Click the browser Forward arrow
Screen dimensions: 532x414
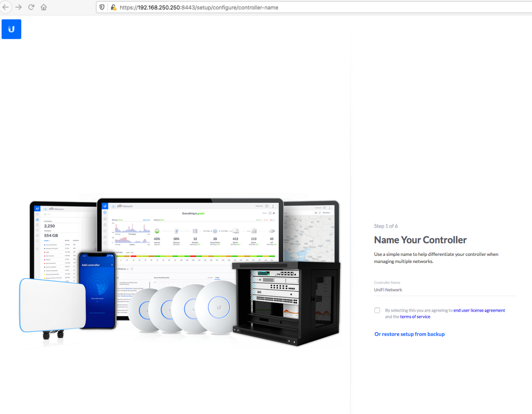[18, 7]
